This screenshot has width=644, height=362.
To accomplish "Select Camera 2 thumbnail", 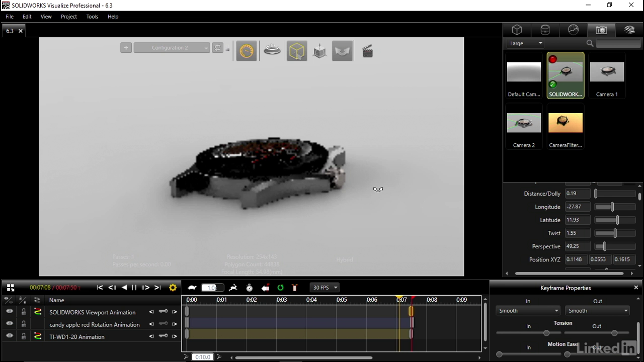I will pyautogui.click(x=524, y=126).
